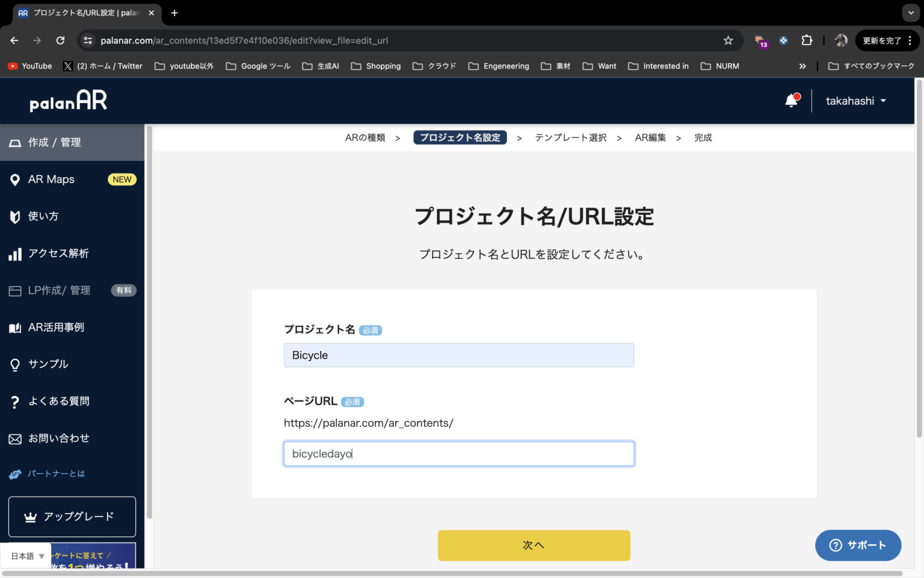Screen dimensions: 924x578
Task: View AR活用事例 examples
Action: tap(55, 327)
